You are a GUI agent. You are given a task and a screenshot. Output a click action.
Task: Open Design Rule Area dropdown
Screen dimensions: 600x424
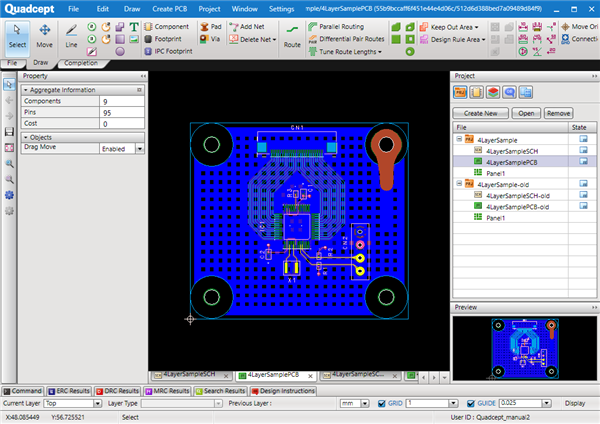coord(484,39)
